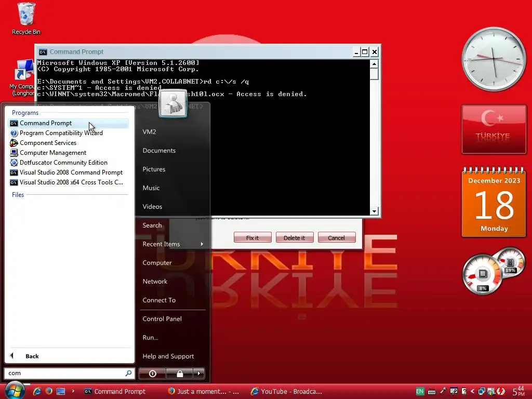Open the Recycle Bin desktop icon
Screen dimensions: 532x399
pos(26,18)
